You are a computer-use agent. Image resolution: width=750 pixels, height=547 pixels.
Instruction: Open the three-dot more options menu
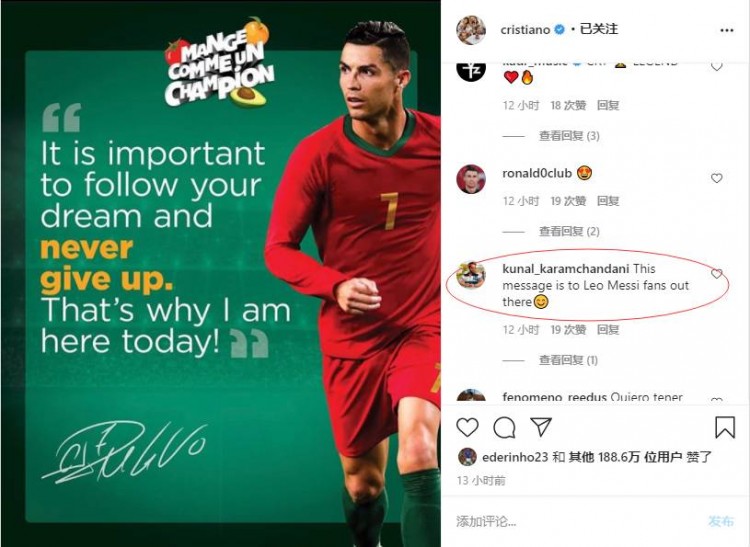(x=727, y=30)
